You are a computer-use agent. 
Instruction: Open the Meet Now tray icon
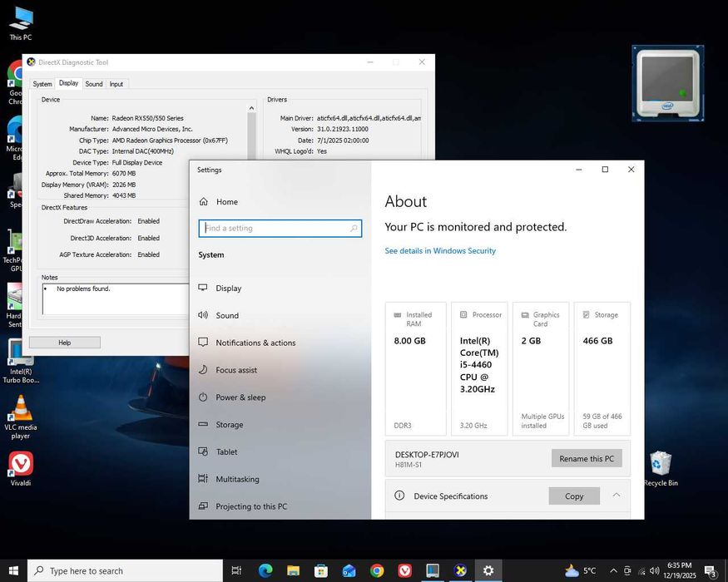pos(627,570)
